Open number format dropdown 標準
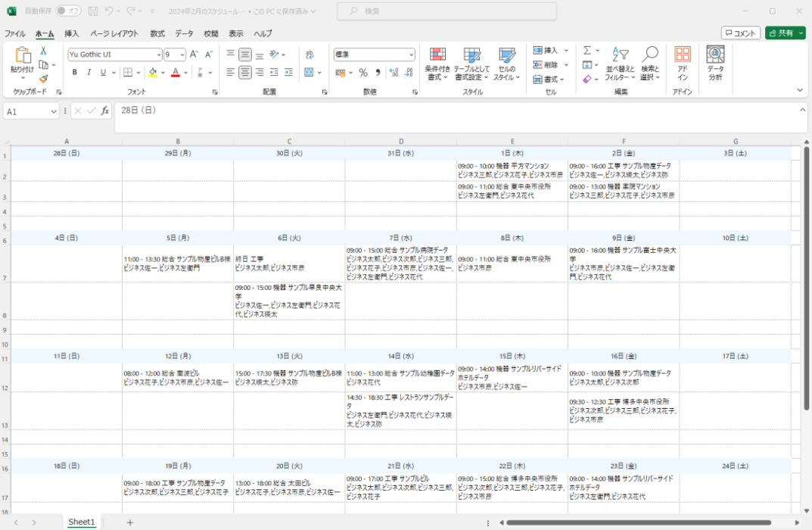 [411, 55]
